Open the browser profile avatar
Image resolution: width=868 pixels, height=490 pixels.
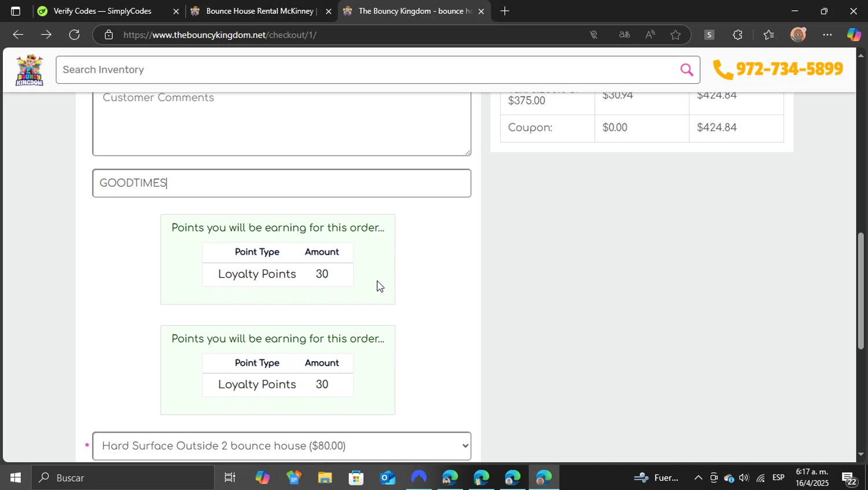pos(798,35)
